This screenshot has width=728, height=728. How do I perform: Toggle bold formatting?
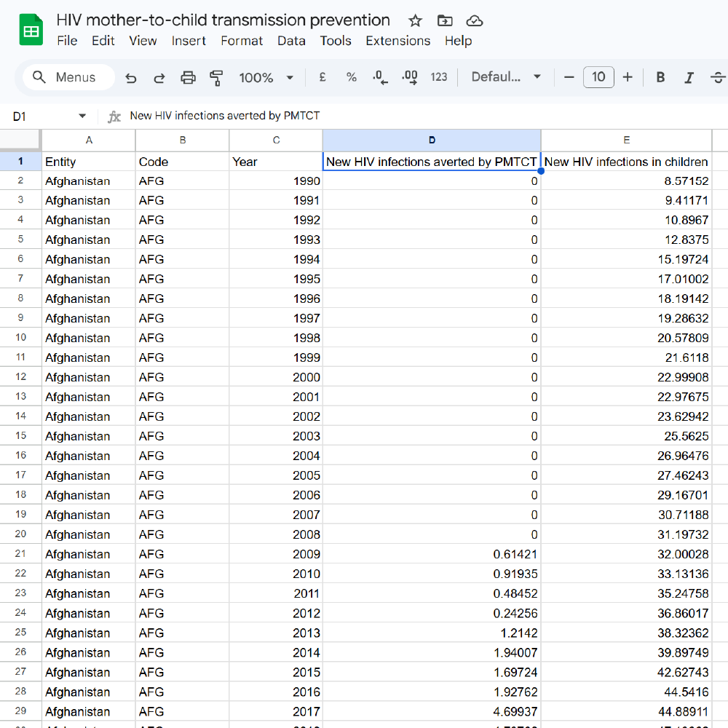click(x=660, y=77)
